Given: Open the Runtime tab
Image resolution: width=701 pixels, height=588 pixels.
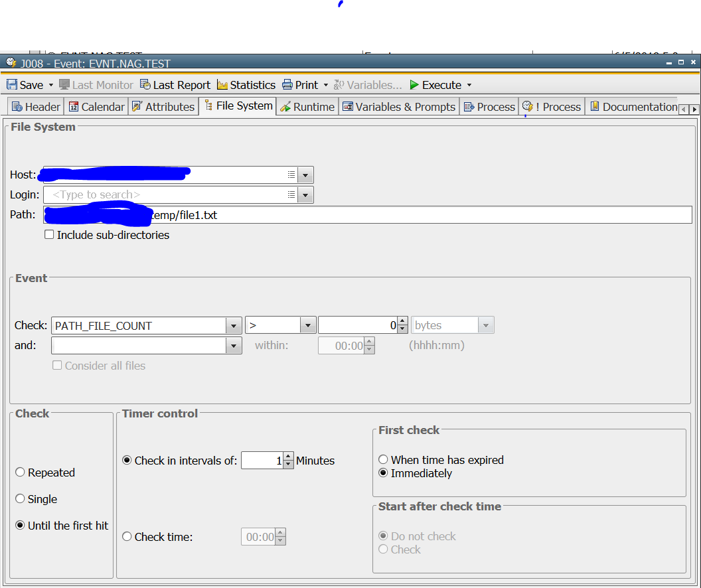Looking at the screenshot, I should [307, 107].
